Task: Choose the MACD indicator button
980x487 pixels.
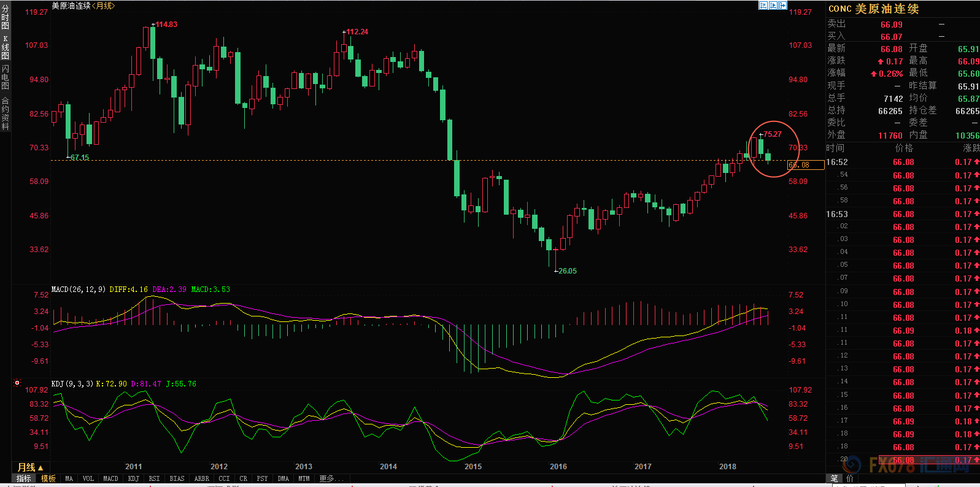Action: 110,478
